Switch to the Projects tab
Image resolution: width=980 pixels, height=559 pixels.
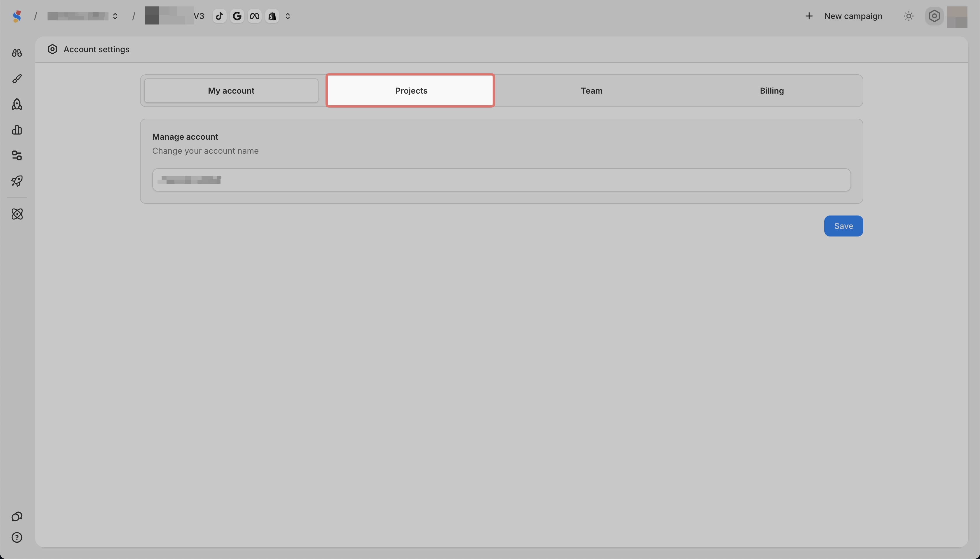[x=411, y=91]
